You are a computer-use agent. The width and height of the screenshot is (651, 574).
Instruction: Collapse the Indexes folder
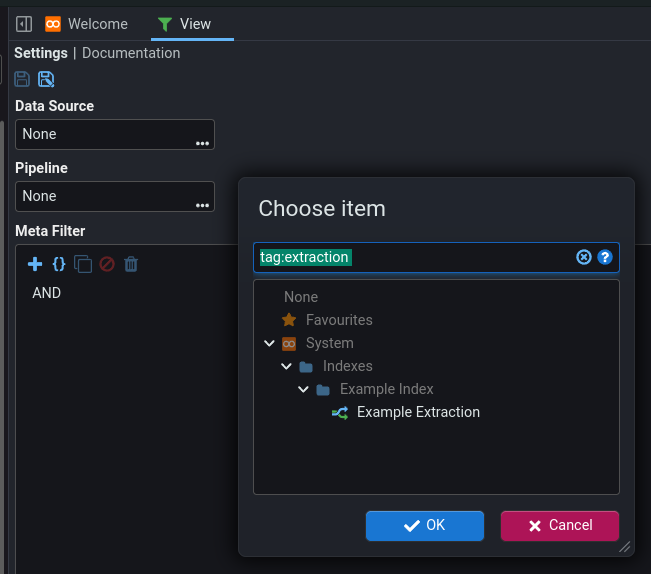pos(286,366)
